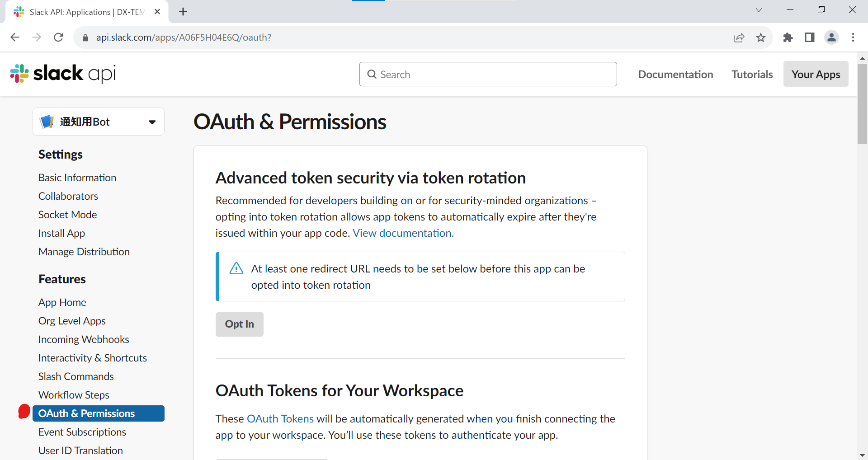868x460 pixels.
Task: Open the browser tab search chevron
Action: (x=759, y=9)
